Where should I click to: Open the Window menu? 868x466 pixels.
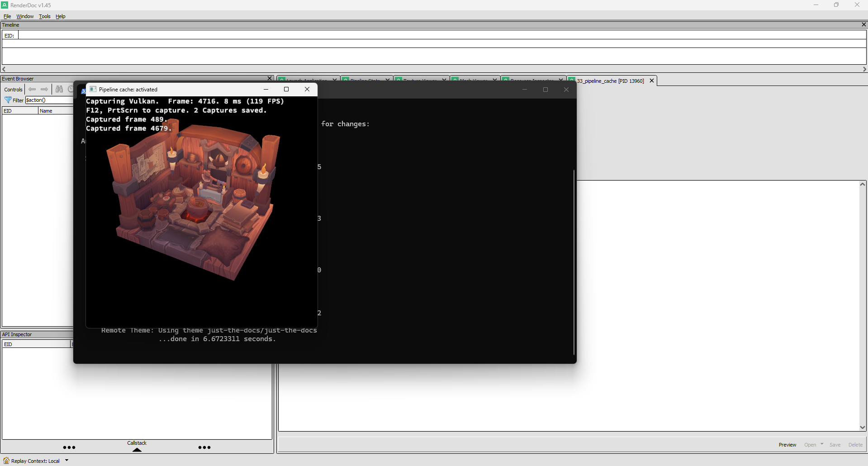click(x=25, y=16)
